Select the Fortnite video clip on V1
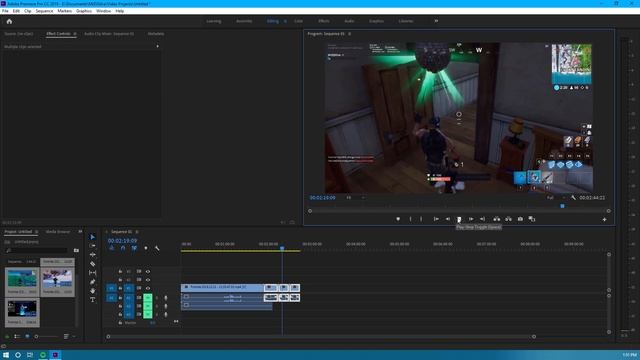The height and width of the screenshot is (360, 640). (x=222, y=287)
